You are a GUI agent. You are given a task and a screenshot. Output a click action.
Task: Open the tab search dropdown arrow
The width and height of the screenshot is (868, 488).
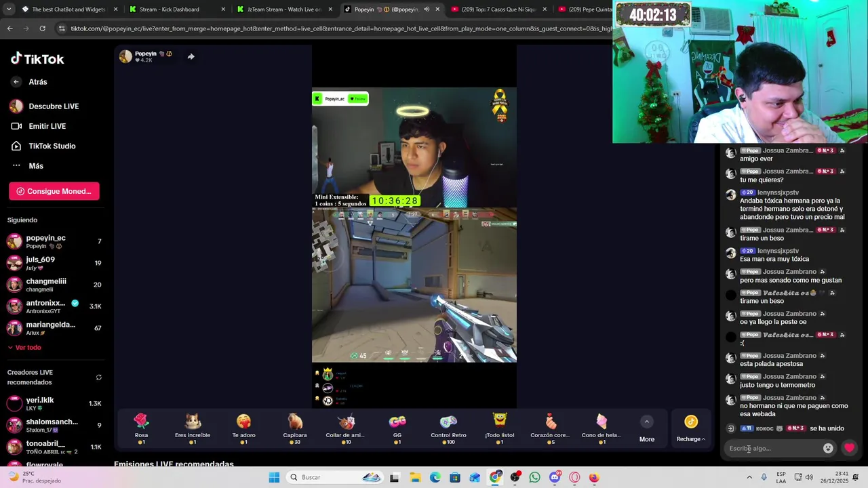(7, 9)
